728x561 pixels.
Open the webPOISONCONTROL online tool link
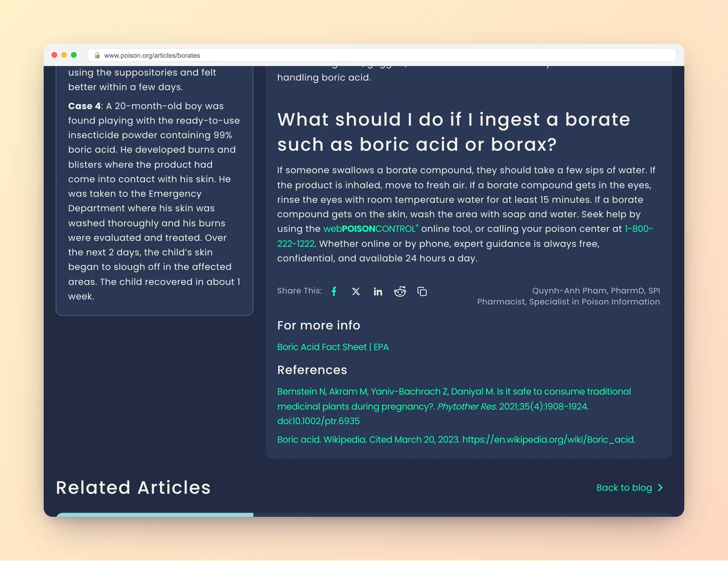coord(370,229)
